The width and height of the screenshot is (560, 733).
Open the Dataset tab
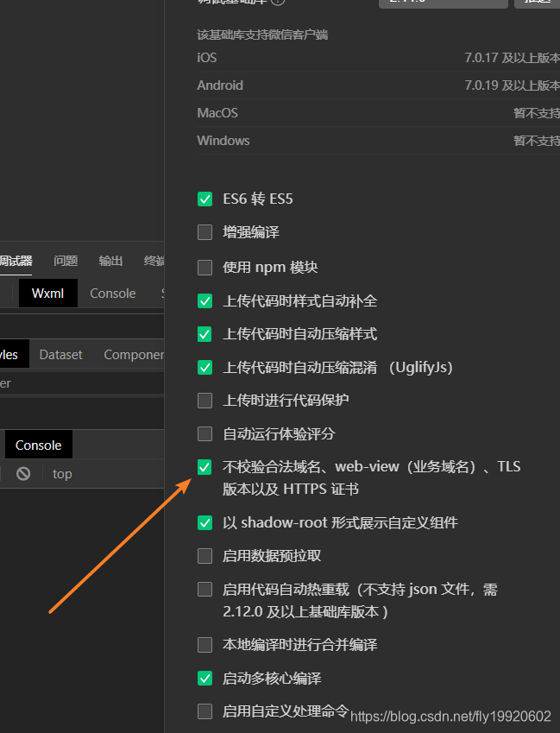60,355
